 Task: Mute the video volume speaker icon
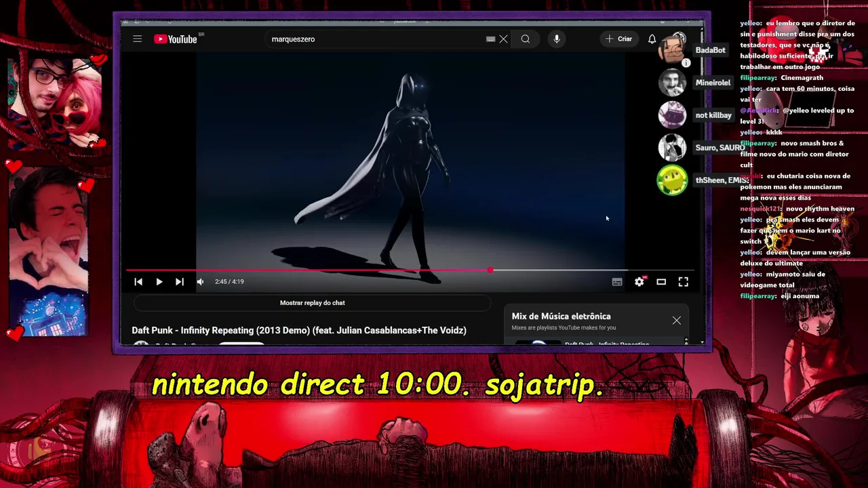click(x=200, y=282)
